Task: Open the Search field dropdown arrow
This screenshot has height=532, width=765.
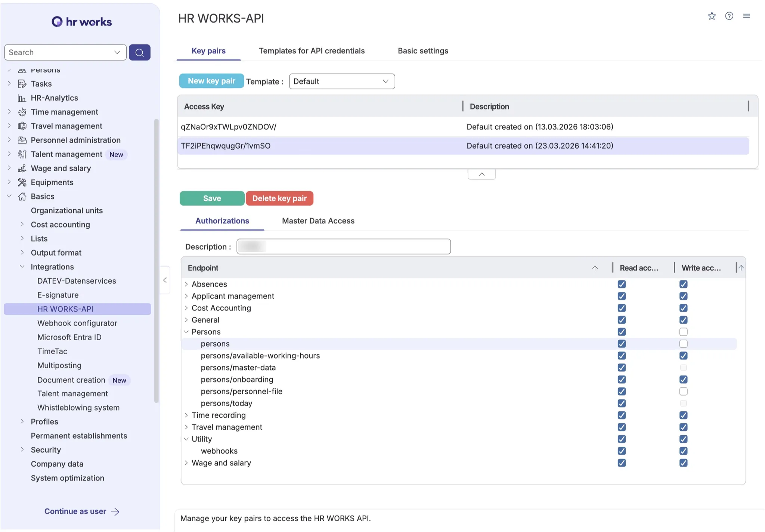Action: click(x=117, y=52)
